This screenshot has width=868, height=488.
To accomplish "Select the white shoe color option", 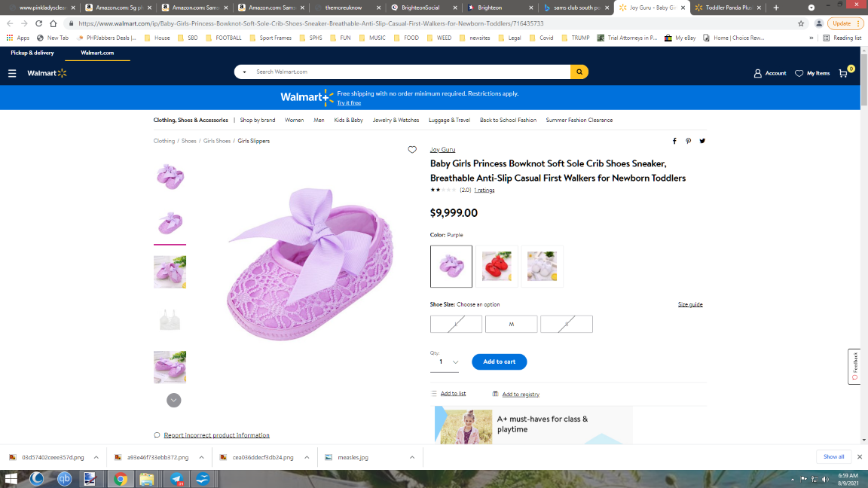I will click(x=542, y=267).
